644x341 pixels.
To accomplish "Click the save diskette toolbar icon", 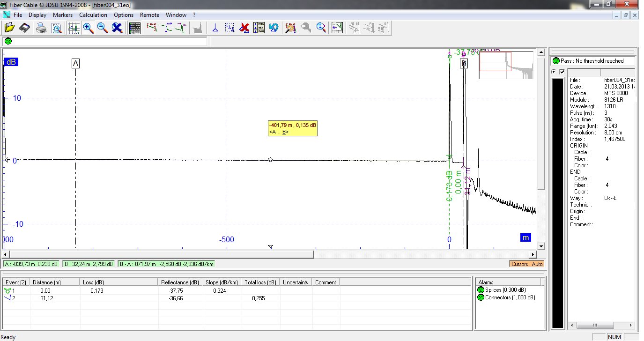I will (x=25, y=28).
